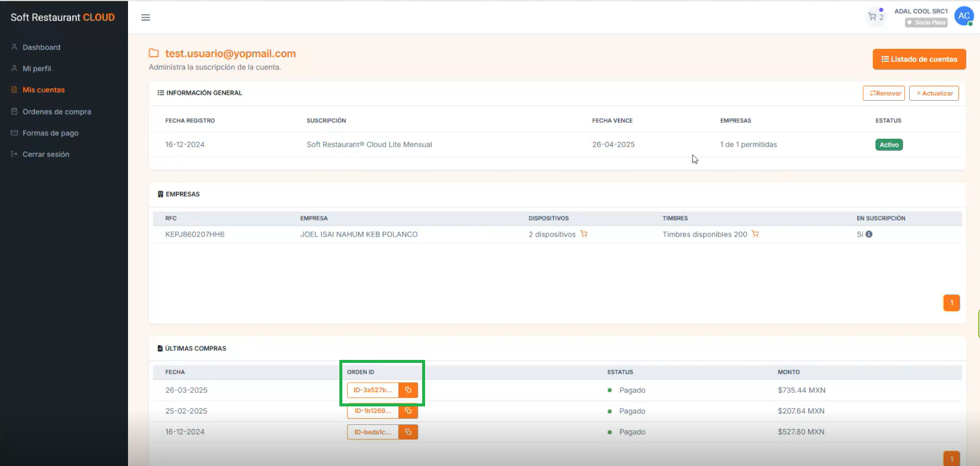Open order ID-beda1c... link
This screenshot has width=980, height=466.
click(x=373, y=432)
